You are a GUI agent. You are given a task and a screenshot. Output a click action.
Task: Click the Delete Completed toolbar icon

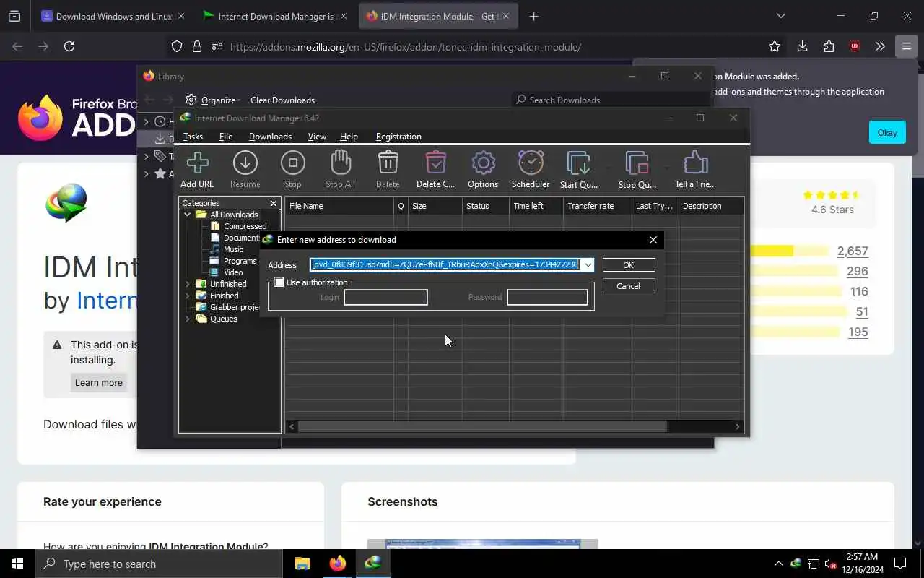435,170
